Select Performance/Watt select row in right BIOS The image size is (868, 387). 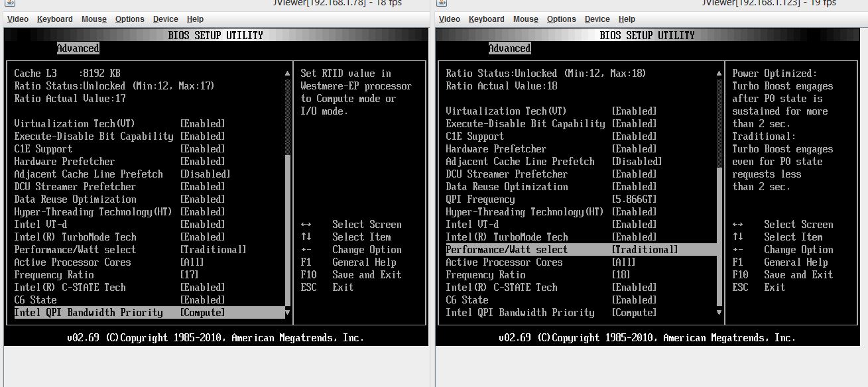[582, 250]
